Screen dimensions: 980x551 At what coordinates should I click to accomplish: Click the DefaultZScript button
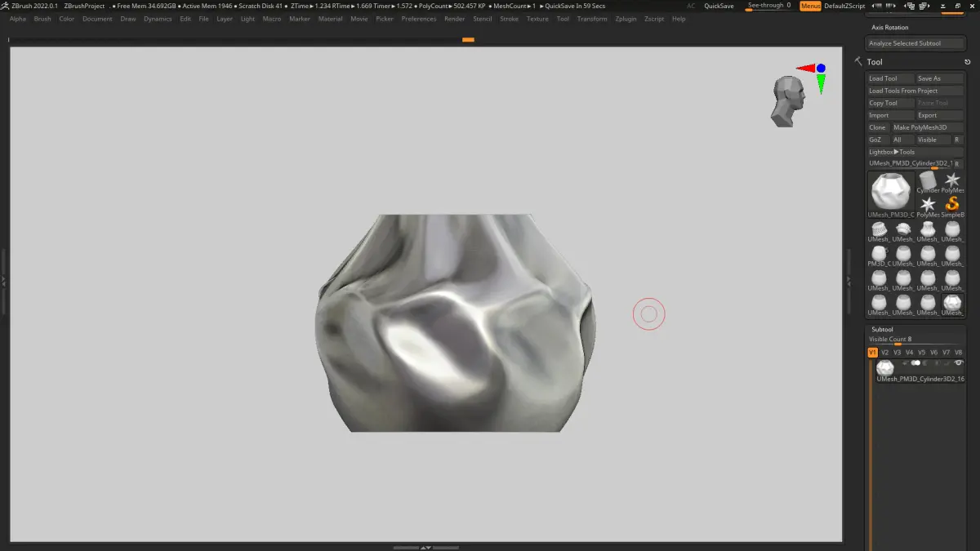point(844,6)
